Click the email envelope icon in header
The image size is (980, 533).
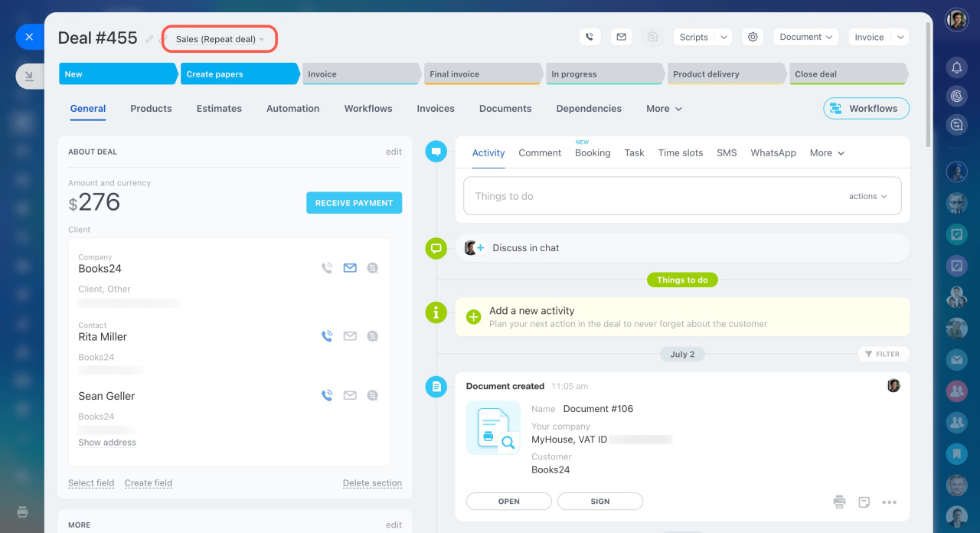coord(621,37)
